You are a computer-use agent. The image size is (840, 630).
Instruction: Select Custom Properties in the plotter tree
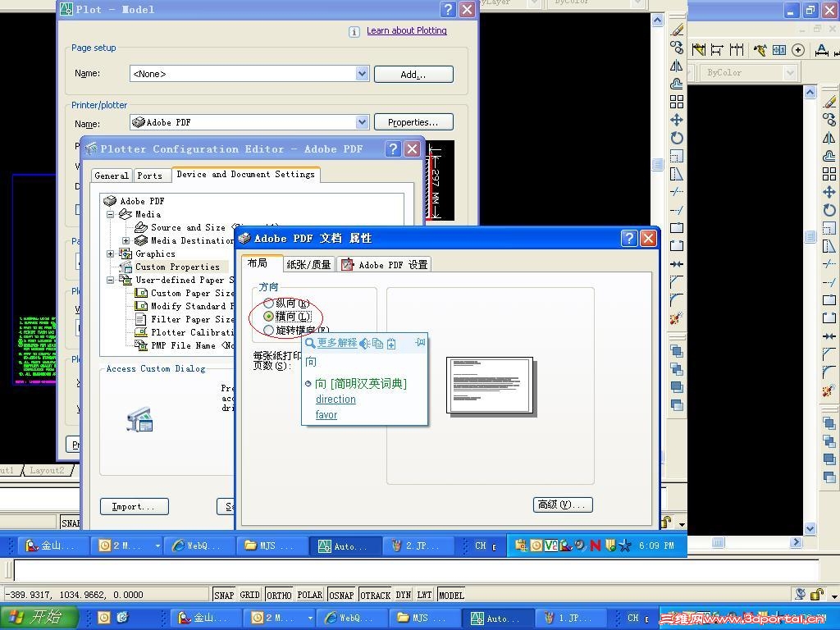(x=177, y=267)
